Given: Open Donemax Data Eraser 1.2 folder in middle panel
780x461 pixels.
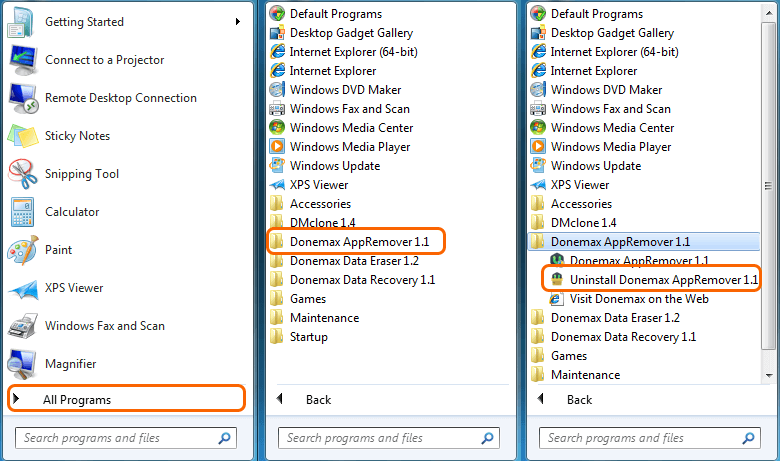Looking at the screenshot, I should (354, 261).
